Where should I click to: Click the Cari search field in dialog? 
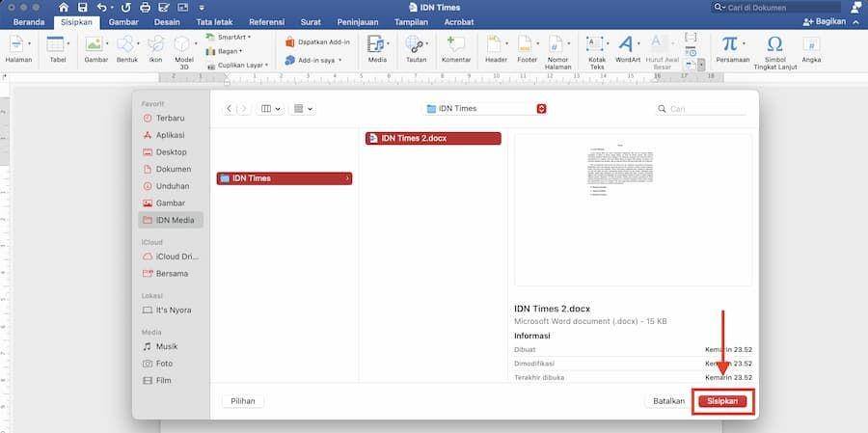pos(702,109)
